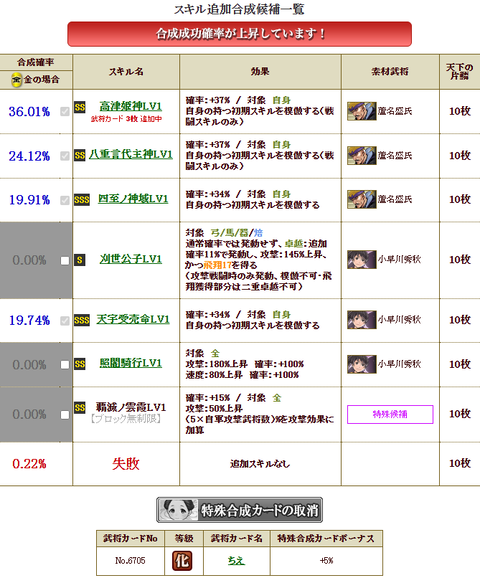Click the スキル名 column header

click(x=126, y=72)
